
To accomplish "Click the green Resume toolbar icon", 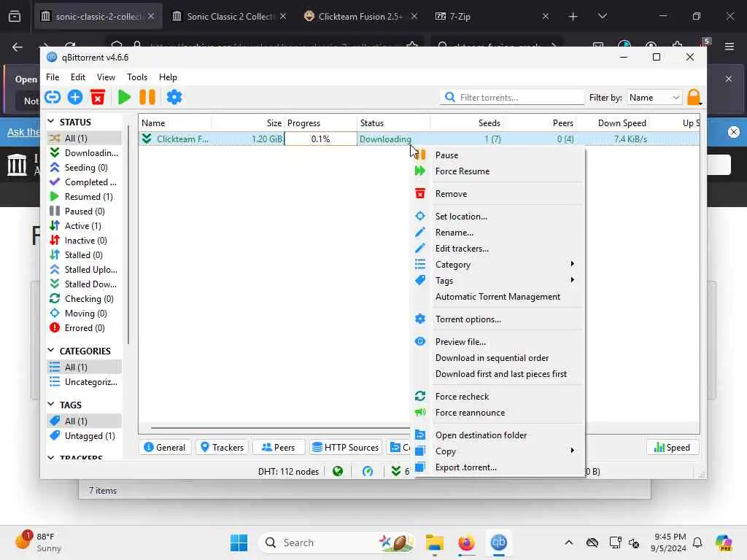I will [x=124, y=97].
